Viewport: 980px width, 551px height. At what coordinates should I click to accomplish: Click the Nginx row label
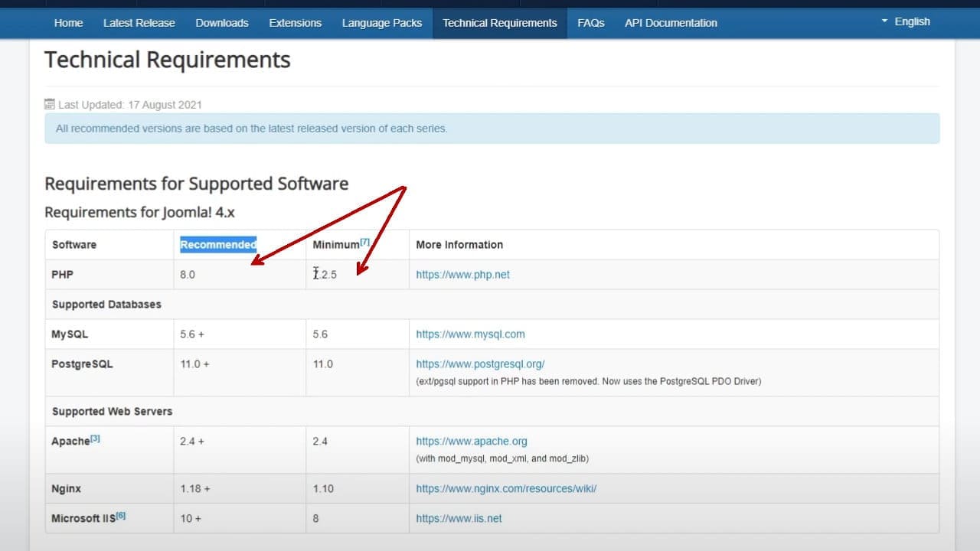pyautogui.click(x=66, y=488)
